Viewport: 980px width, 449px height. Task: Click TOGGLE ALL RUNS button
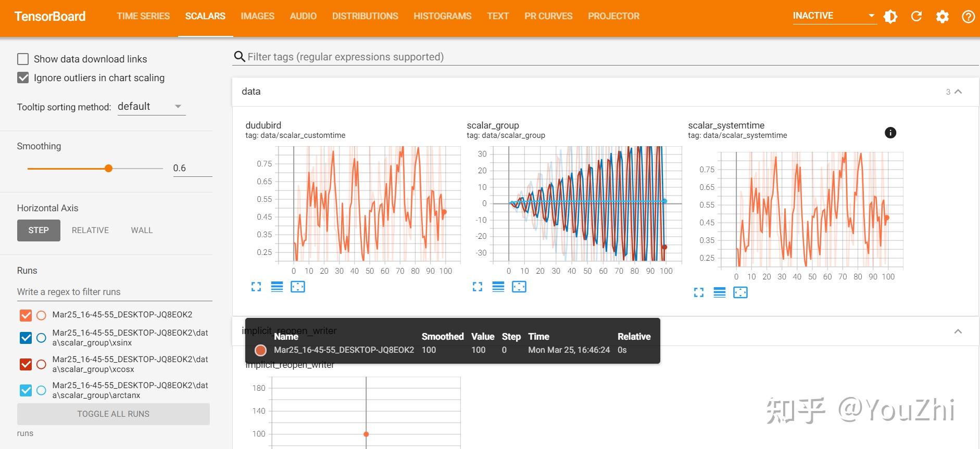click(114, 414)
